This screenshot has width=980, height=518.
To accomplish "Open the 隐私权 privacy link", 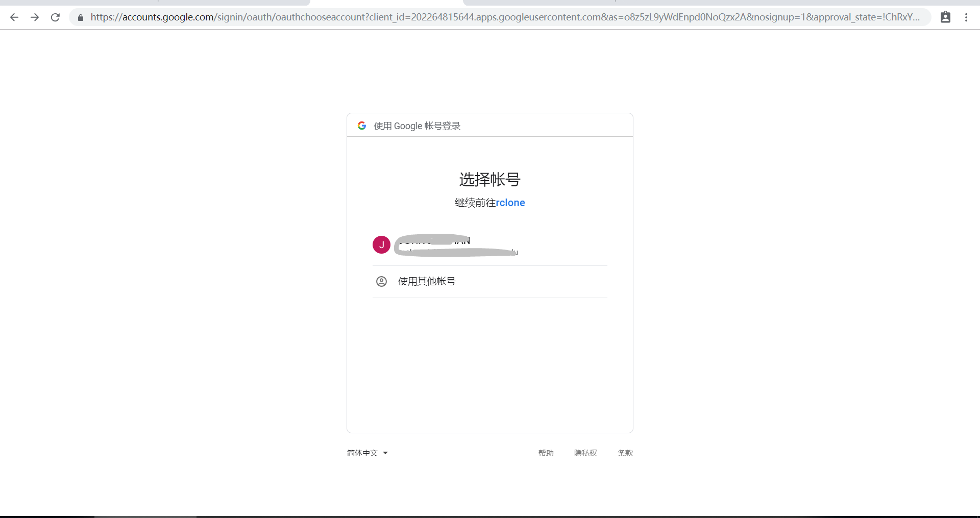I will [x=585, y=453].
